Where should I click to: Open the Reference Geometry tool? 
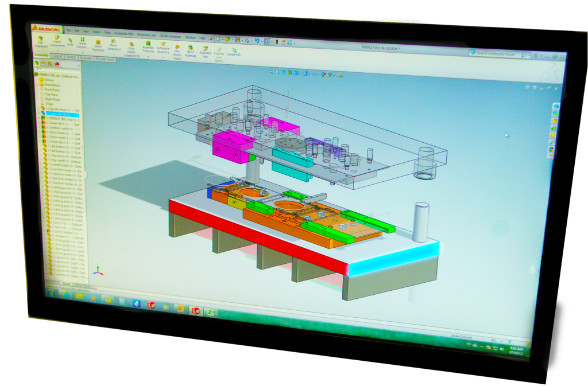coord(163,48)
